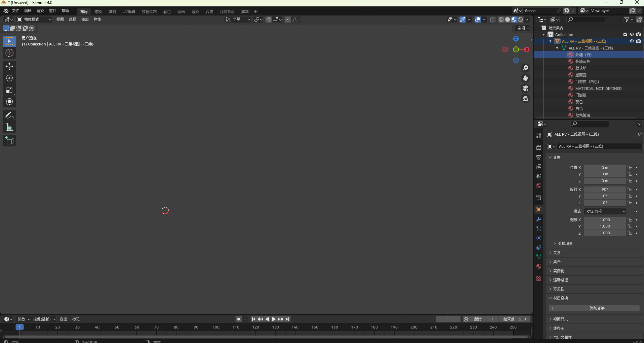
Task: Open the Modifiers wrench properties tab
Action: pos(539,219)
